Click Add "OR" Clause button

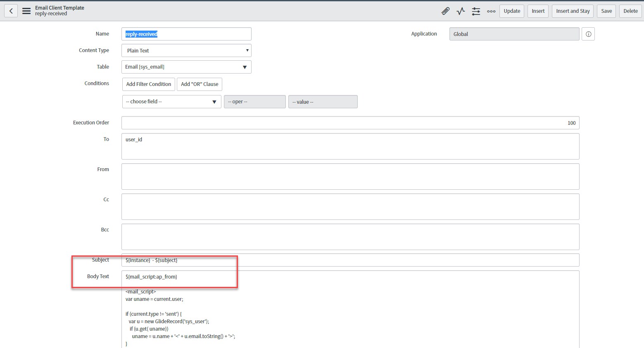200,84
